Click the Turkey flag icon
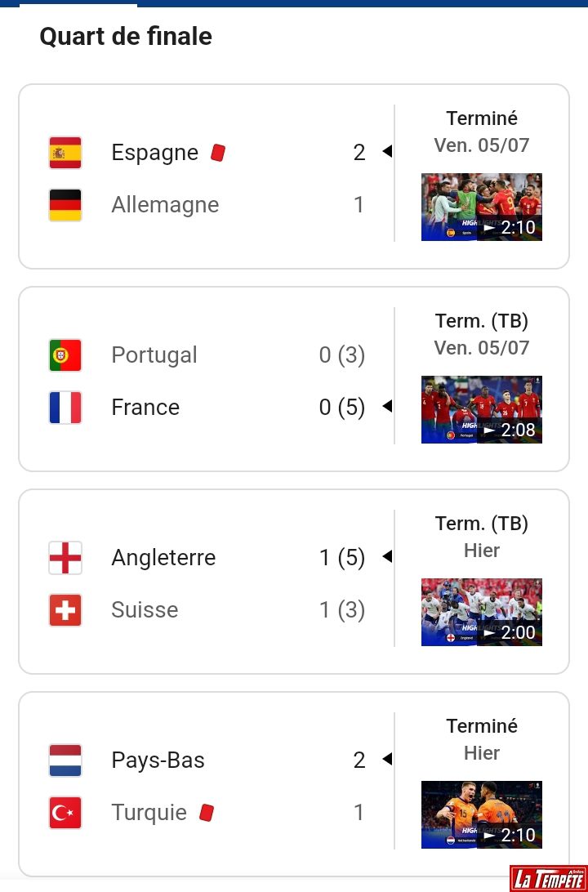 tap(65, 813)
